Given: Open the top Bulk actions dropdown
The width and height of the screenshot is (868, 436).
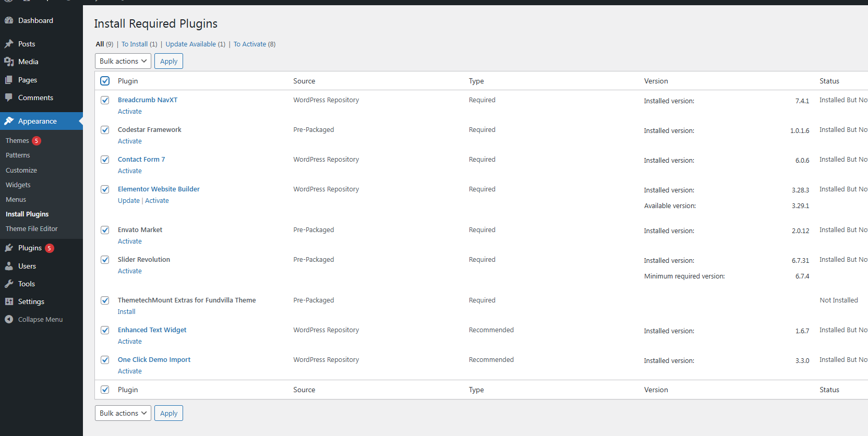Looking at the screenshot, I should pos(123,61).
